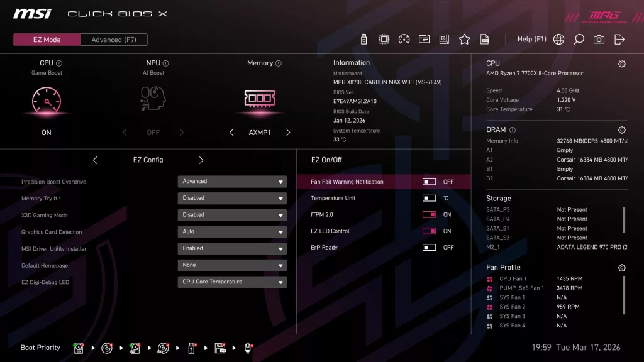The height and width of the screenshot is (362, 644).
Task: Click the right arrow next to AXMP1
Action: [288, 133]
